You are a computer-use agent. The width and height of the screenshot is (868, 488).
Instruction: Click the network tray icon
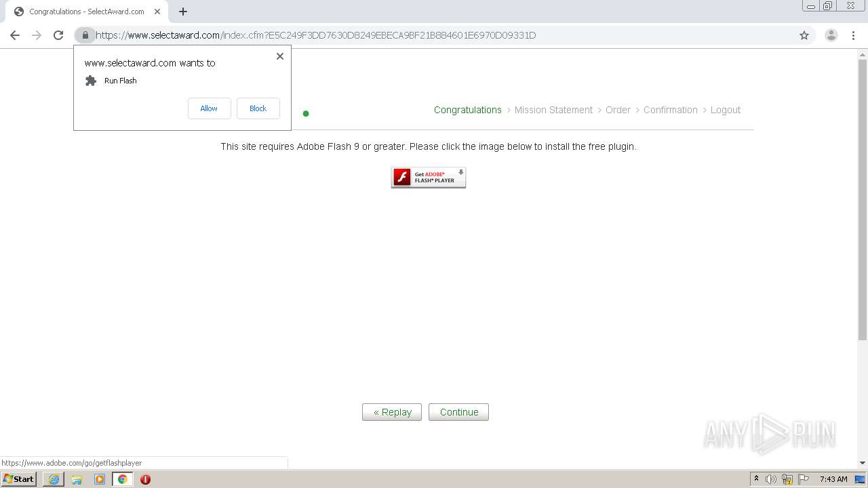(x=787, y=479)
